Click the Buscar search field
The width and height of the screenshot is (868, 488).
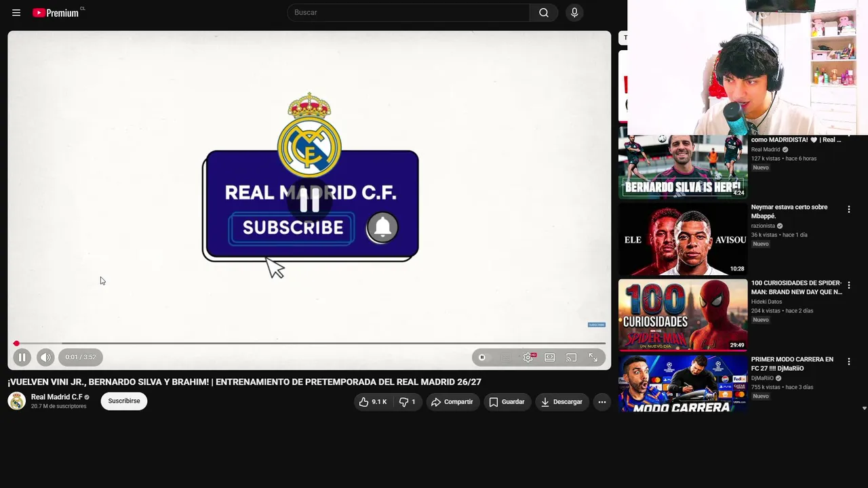pos(408,12)
